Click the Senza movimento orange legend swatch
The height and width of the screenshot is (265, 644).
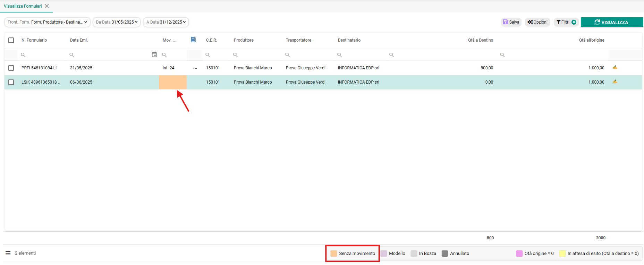pyautogui.click(x=334, y=254)
